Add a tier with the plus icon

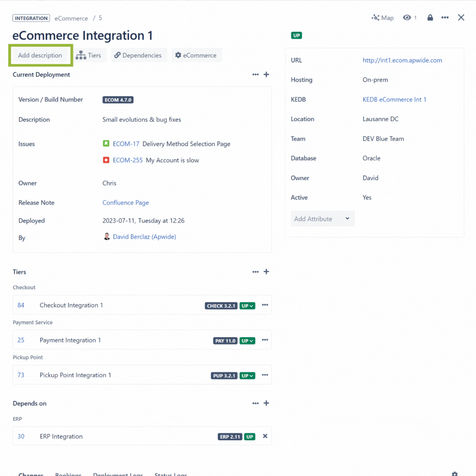click(266, 272)
